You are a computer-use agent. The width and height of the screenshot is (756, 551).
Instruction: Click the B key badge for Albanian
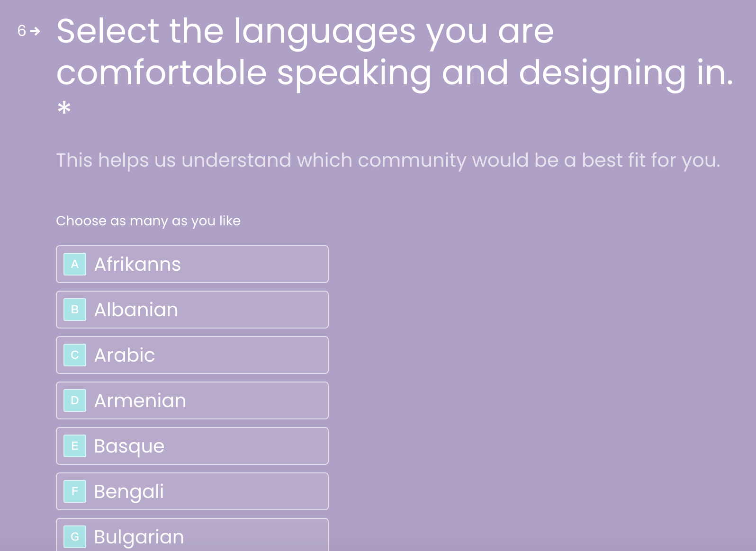coord(75,310)
